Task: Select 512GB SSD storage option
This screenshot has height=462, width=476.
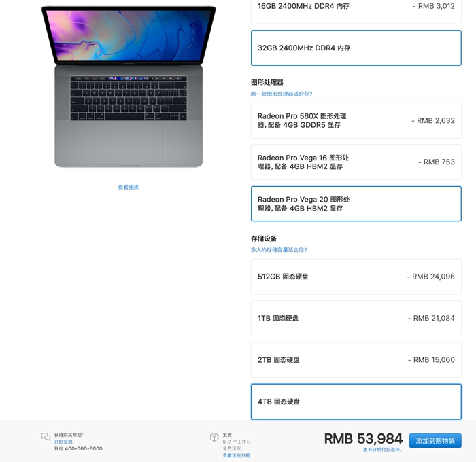Action: point(356,277)
